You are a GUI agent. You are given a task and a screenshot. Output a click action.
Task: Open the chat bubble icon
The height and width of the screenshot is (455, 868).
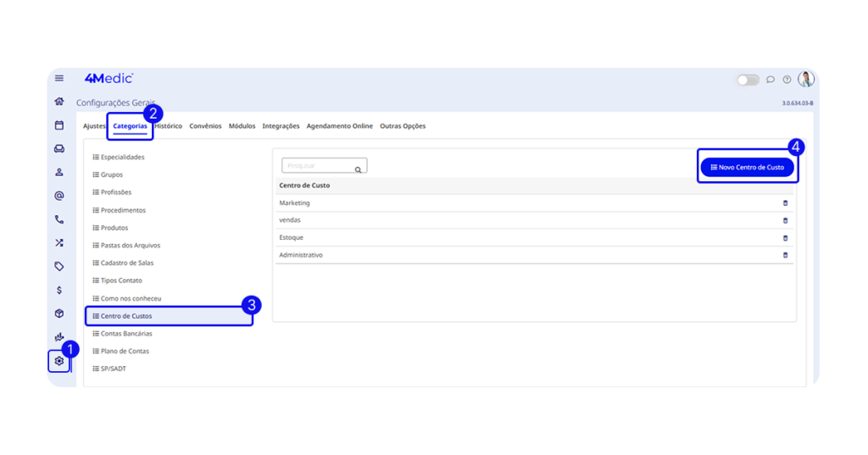[771, 80]
